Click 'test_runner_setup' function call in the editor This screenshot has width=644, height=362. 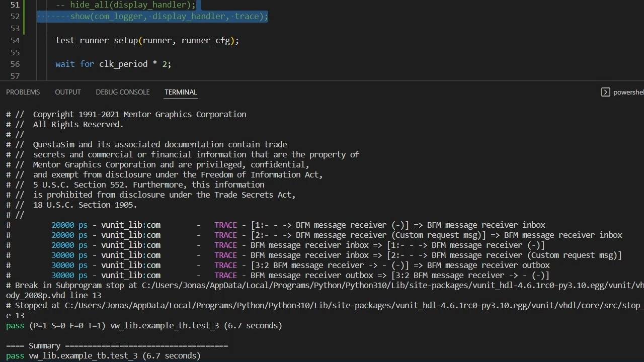(x=97, y=40)
